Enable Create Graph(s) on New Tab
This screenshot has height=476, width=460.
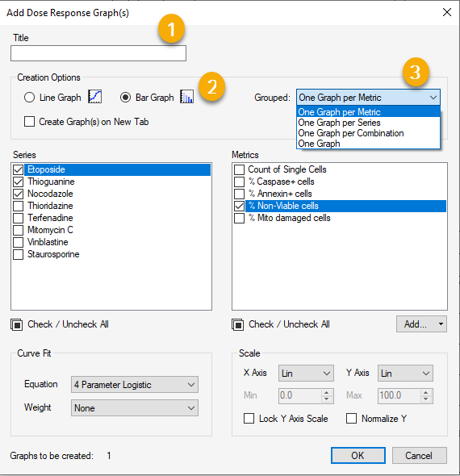[x=29, y=122]
